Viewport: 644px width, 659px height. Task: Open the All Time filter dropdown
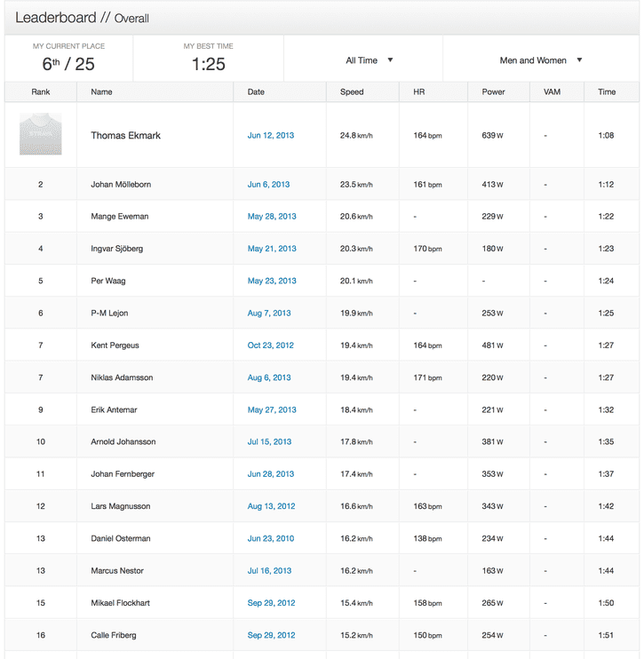370,60
